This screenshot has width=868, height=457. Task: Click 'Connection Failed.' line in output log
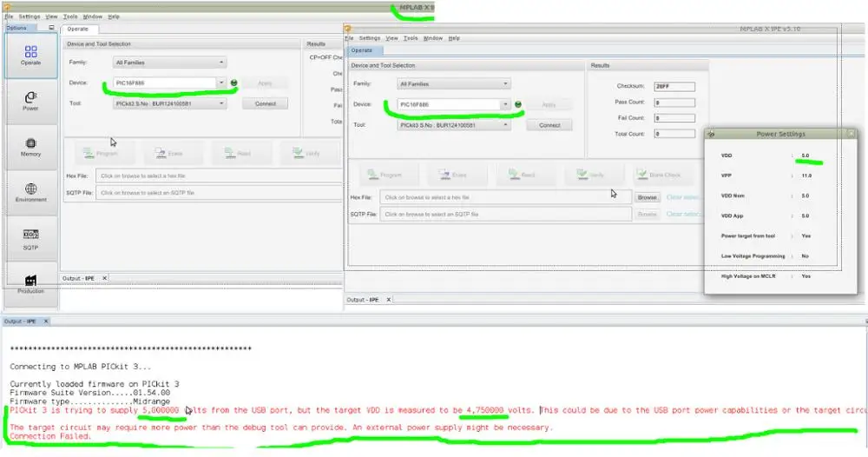click(x=50, y=436)
